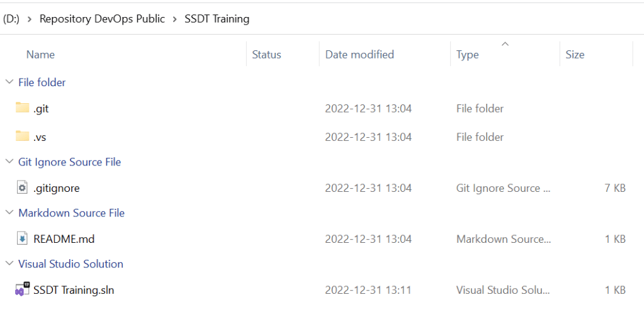
Task: Select the SSDT Training.sln file name
Action: click(x=74, y=290)
